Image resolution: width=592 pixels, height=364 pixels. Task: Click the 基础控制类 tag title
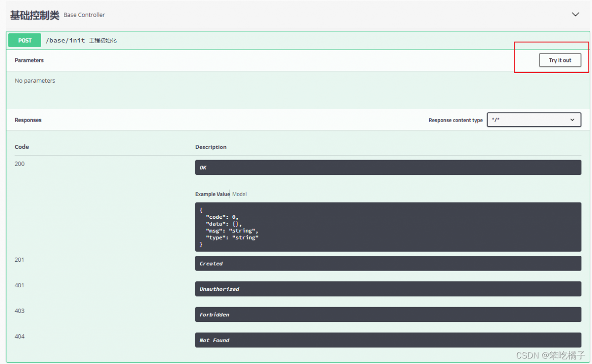[35, 15]
